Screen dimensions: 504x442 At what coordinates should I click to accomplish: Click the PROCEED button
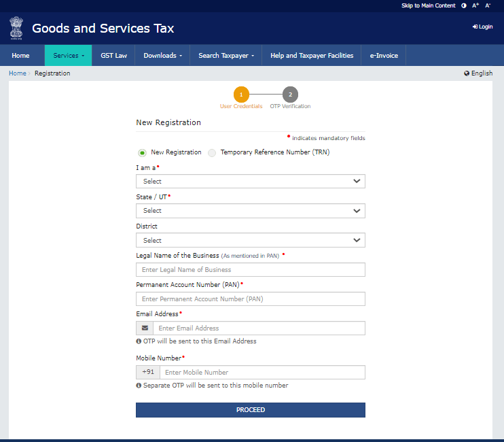coord(251,410)
